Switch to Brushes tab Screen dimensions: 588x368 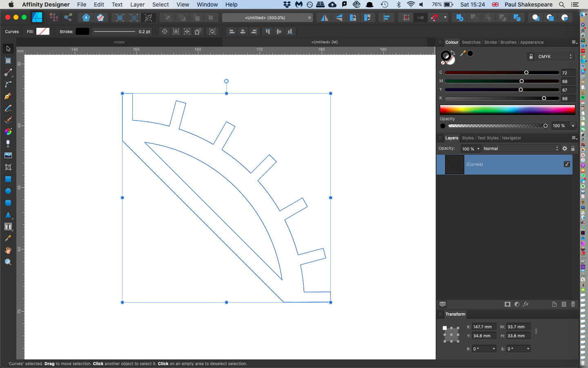click(x=508, y=42)
